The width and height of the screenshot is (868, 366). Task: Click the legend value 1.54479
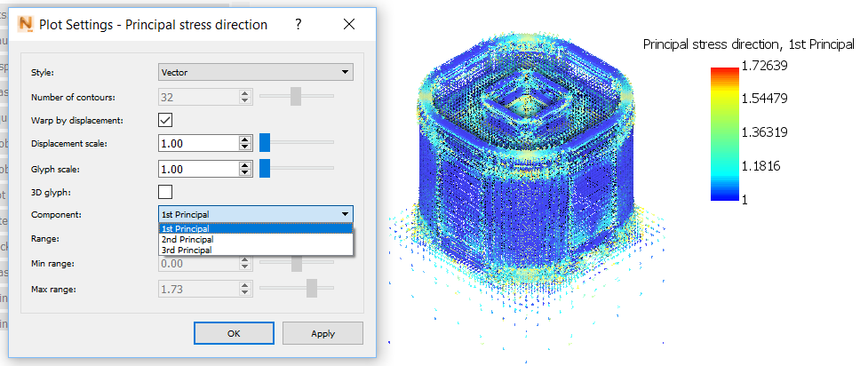[764, 99]
